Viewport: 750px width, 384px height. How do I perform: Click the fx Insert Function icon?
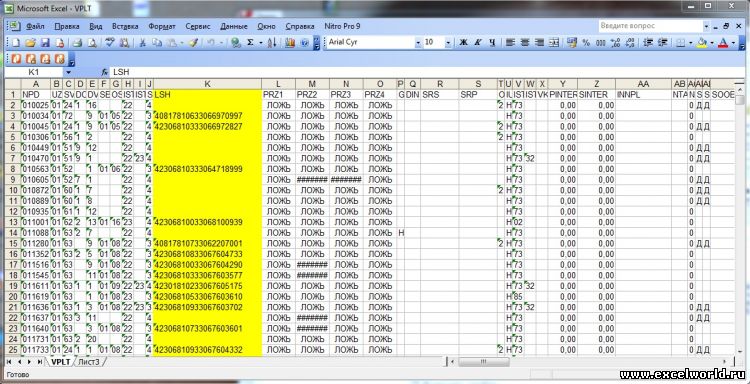point(105,72)
